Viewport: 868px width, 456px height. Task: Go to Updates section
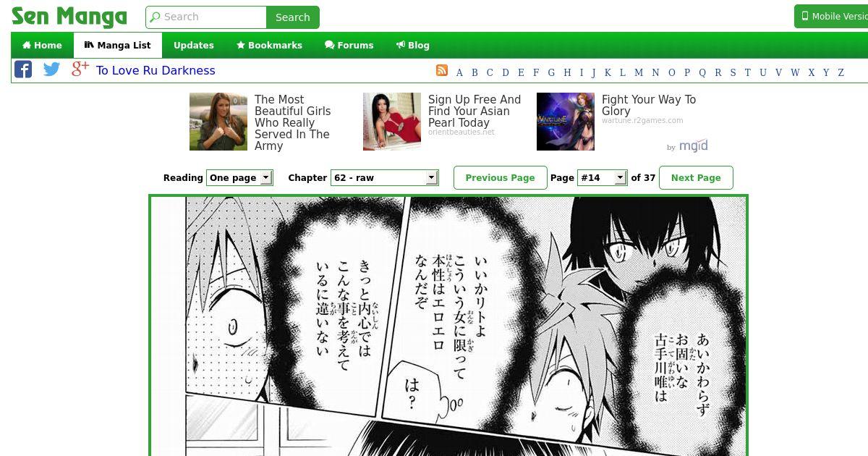point(194,45)
